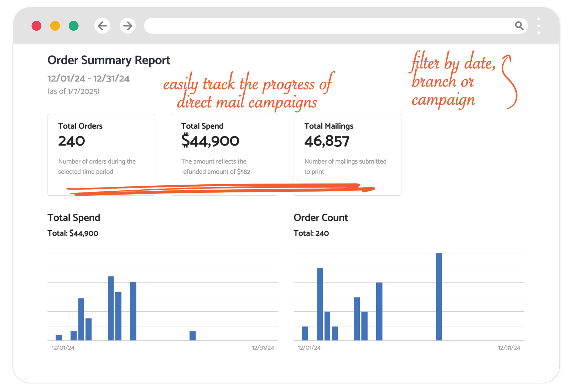Viewport: 570px width, 392px height.
Task: Click 'Number of mailings submitted to print' text
Action: 345,166
